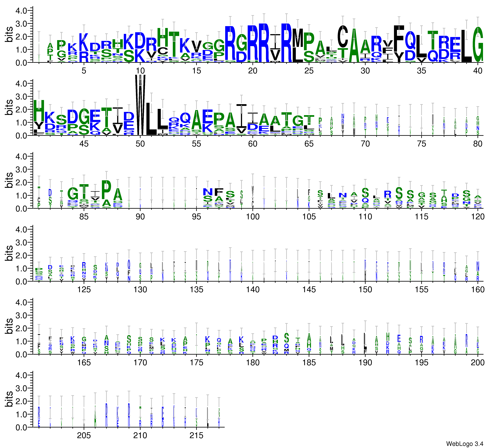Click the green P at position 87
Viewport: 496px width, 448px height.
tap(107, 189)
